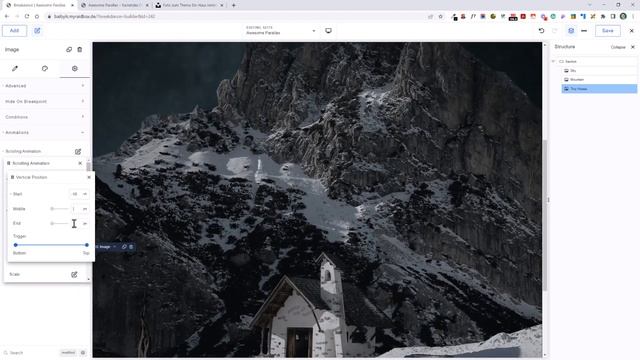The image size is (640, 360).
Task: Click the redo arrow in builder toolbar
Action: (554, 31)
